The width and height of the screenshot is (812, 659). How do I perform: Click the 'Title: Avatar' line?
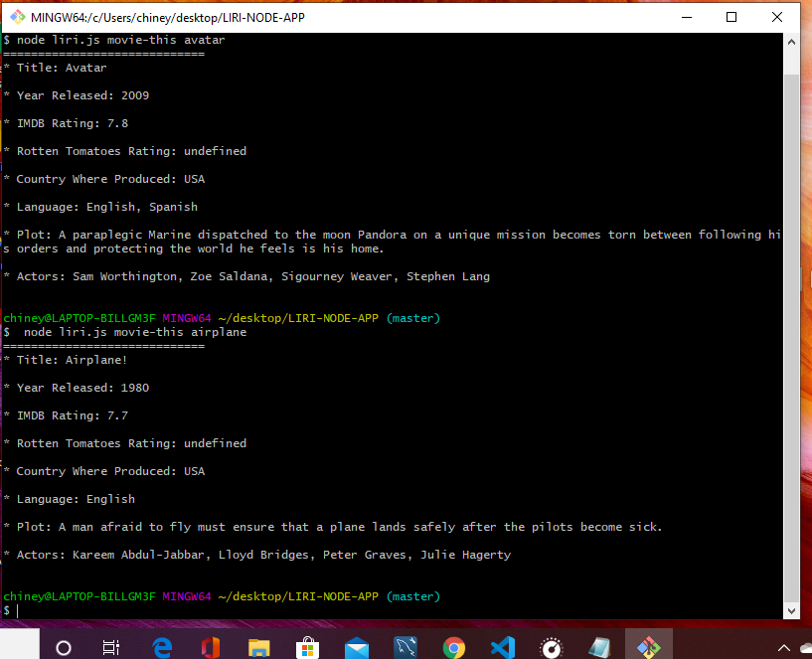(55, 68)
